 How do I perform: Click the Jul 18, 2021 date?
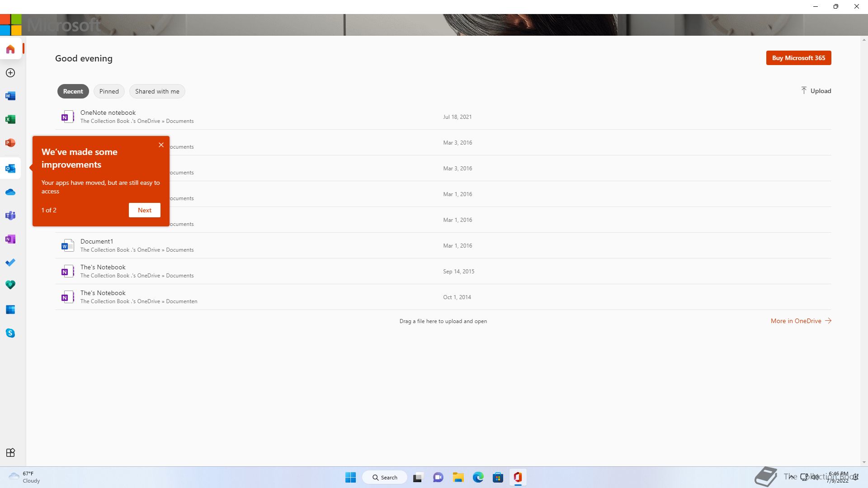click(x=457, y=117)
